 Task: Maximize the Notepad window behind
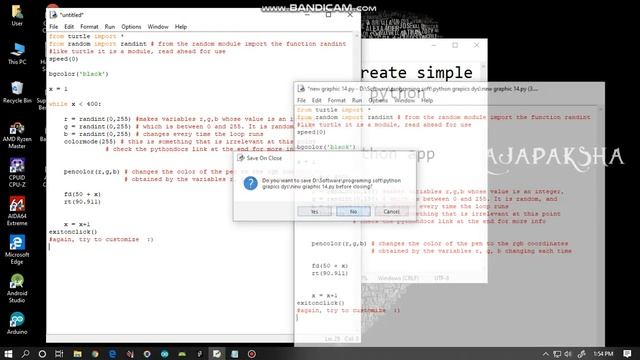pyautogui.click(x=455, y=45)
